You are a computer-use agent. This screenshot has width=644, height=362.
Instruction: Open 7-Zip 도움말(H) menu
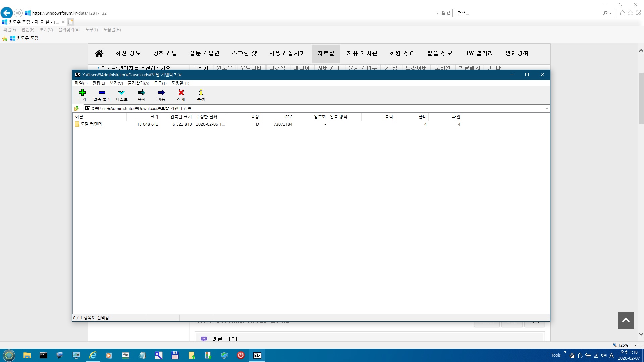[x=180, y=83]
